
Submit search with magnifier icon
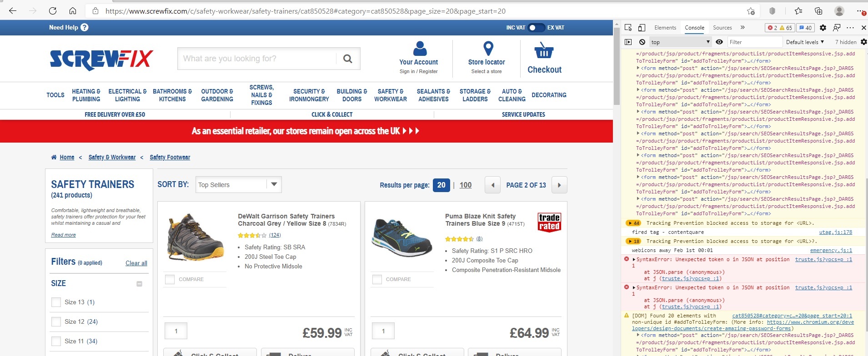pos(348,59)
